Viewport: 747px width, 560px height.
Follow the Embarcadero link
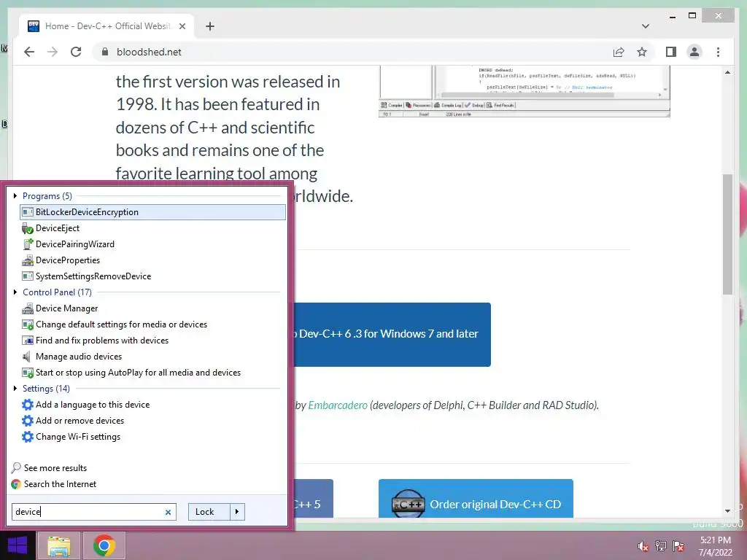[x=338, y=405]
